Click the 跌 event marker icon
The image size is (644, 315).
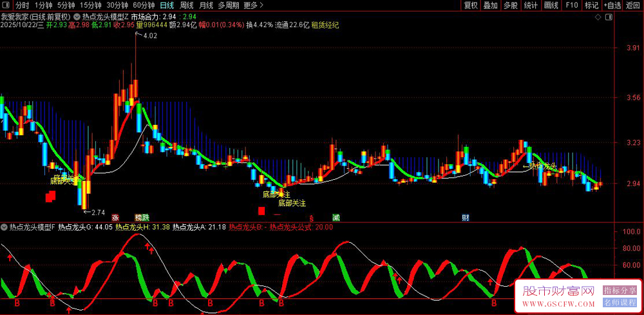(x=146, y=217)
